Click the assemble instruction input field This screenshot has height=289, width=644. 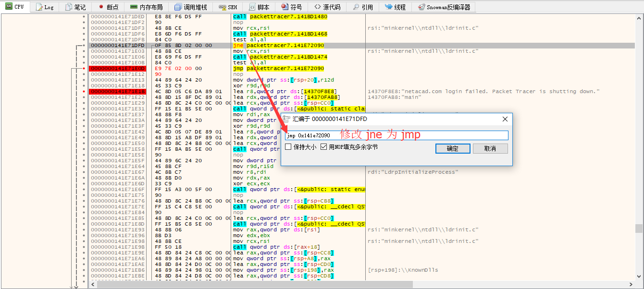tap(396, 135)
